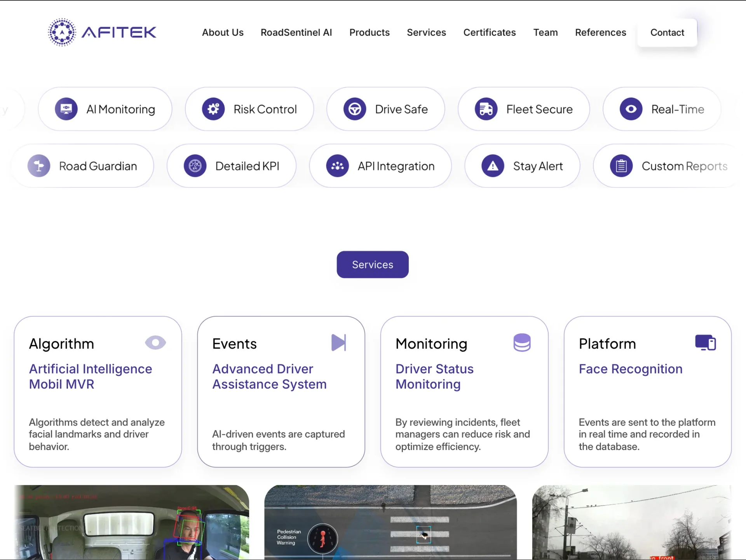Click the Platform card title
Viewport: 746px width, 560px height.
click(x=607, y=344)
